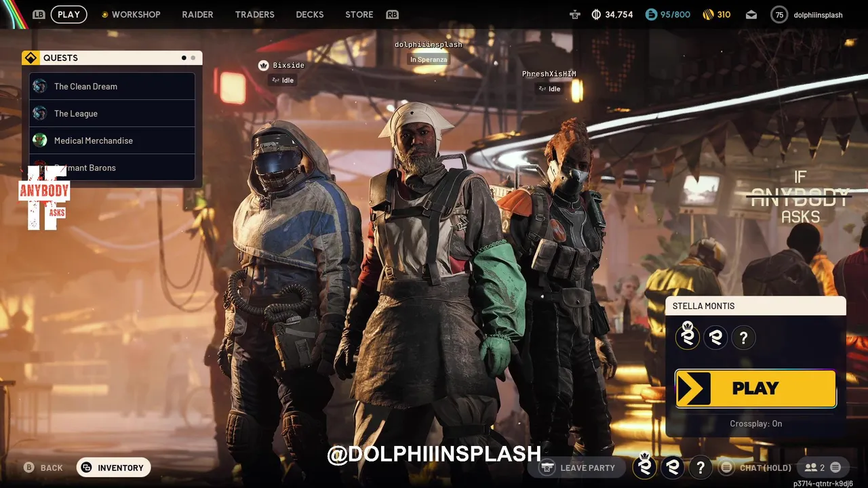This screenshot has width=868, height=488.
Task: Click the R-stick icon on Leave Party
Action: (x=547, y=468)
